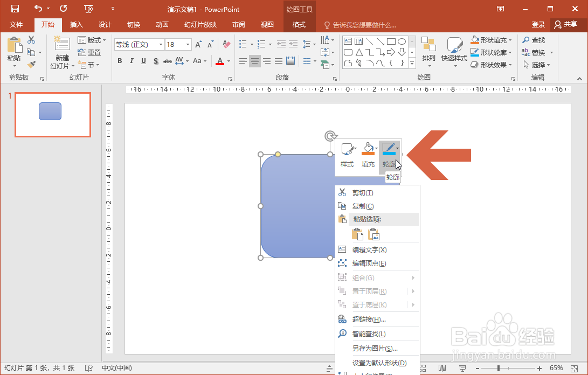Click the 样式 style button on mini toolbar
Image resolution: width=588 pixels, height=375 pixels.
tap(347, 155)
